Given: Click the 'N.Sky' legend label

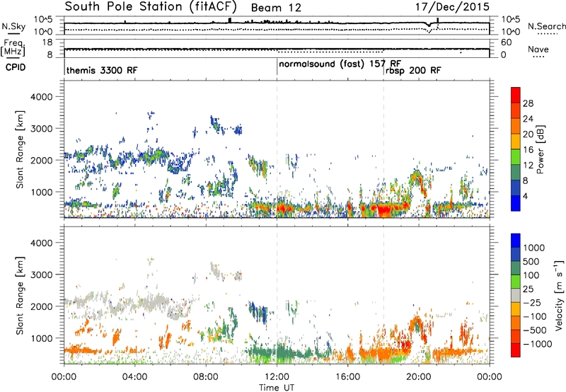Looking at the screenshot, I should [13, 26].
